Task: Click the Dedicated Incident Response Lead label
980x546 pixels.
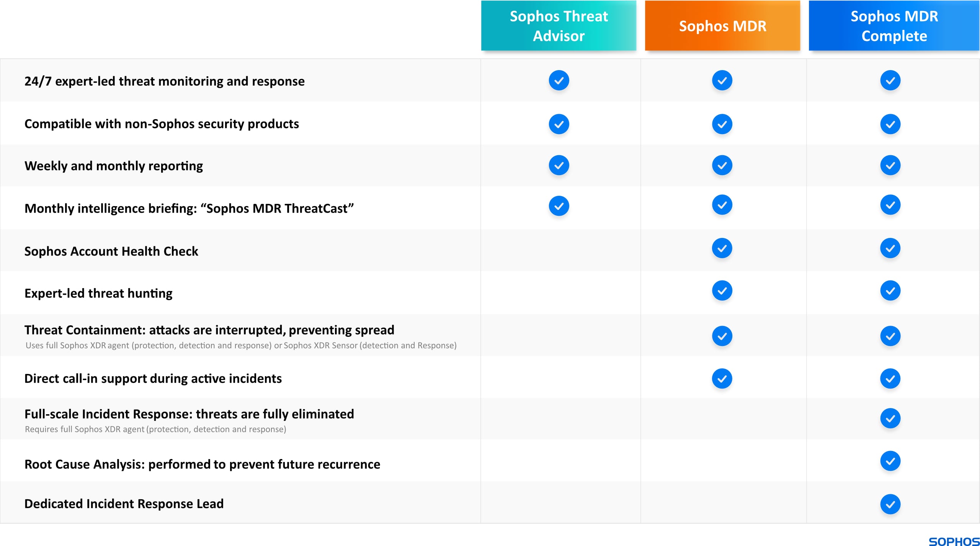Action: click(124, 504)
